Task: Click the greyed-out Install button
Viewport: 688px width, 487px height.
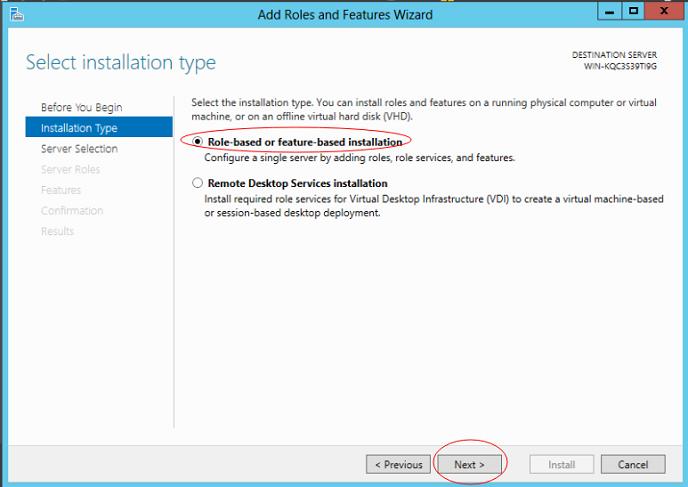Action: (x=561, y=464)
